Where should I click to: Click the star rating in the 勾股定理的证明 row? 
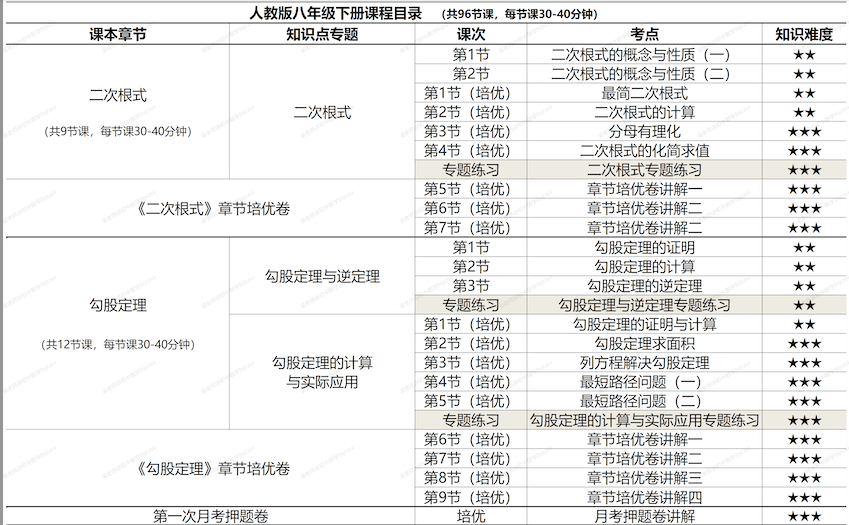(804, 248)
